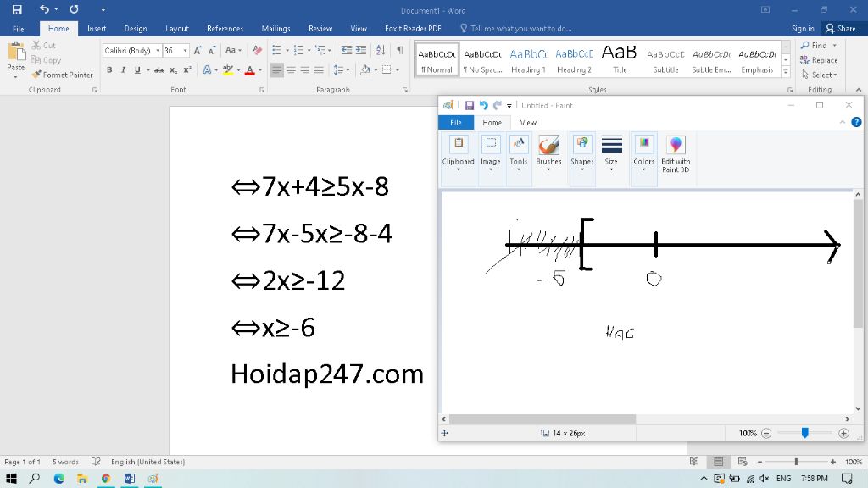Open shading color dropdown
The height and width of the screenshot is (488, 868).
(376, 69)
